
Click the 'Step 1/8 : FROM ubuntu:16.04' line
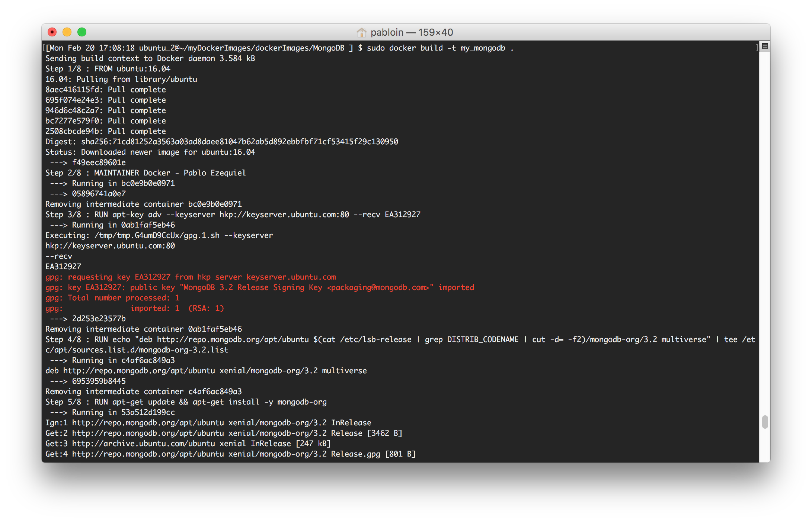point(108,69)
